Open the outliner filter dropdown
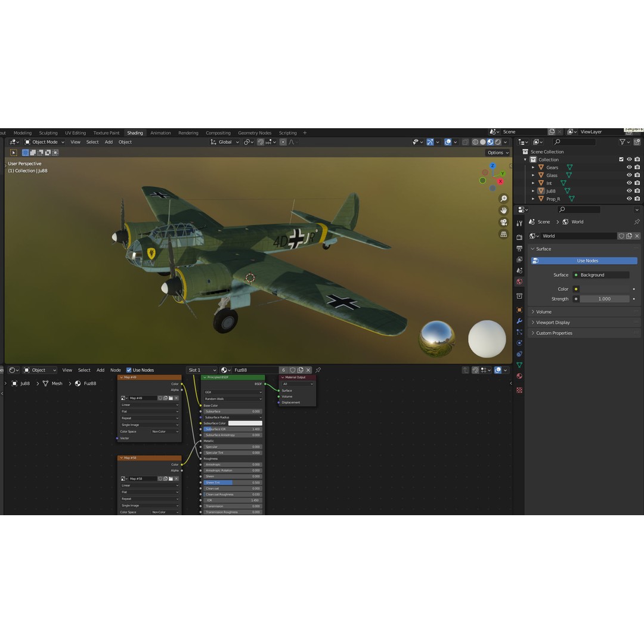This screenshot has width=644, height=644. coord(624,142)
